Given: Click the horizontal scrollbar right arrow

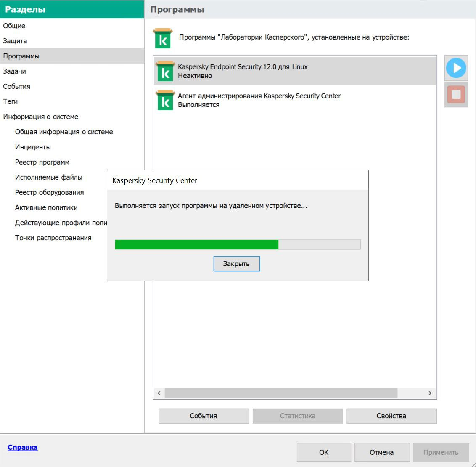Looking at the screenshot, I should click(x=430, y=393).
